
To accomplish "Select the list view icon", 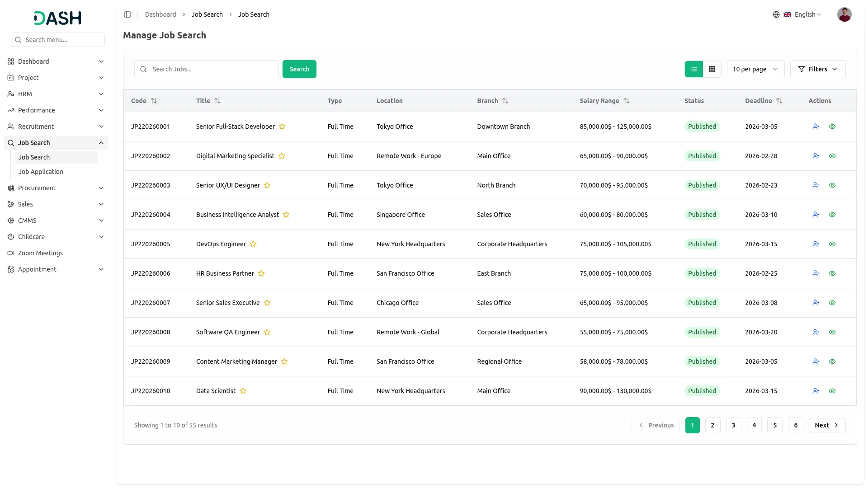I will (x=694, y=69).
